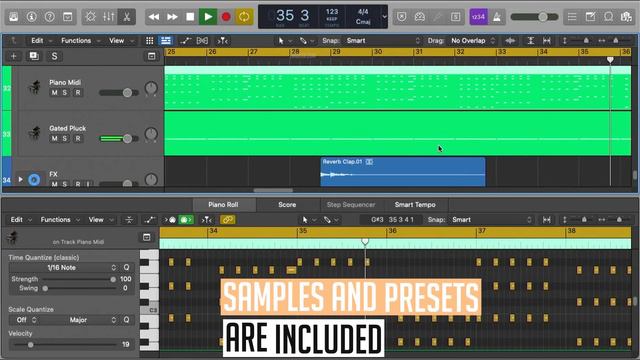Open Note Pads button

(x=590, y=17)
